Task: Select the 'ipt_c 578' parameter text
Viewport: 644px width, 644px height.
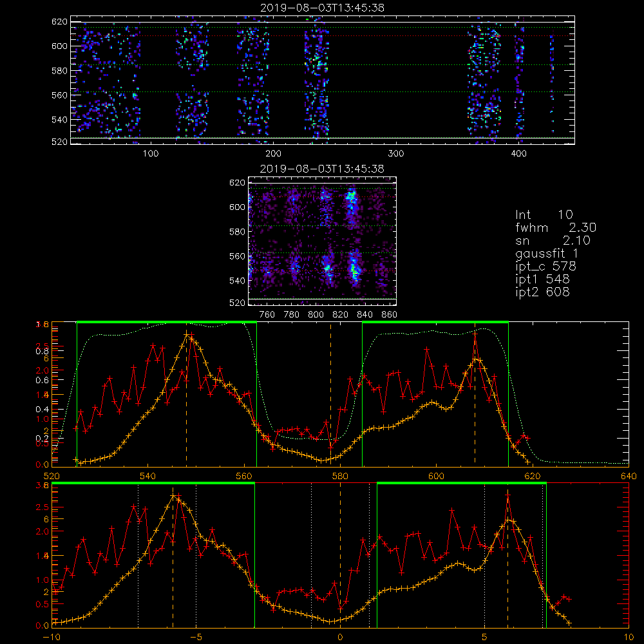Action: click(545, 267)
